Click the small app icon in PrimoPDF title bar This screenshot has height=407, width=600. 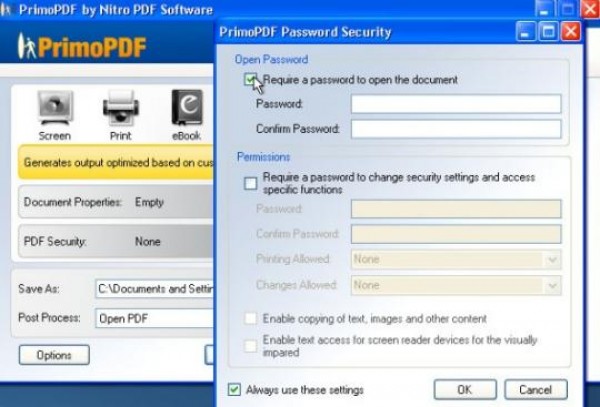click(5, 9)
